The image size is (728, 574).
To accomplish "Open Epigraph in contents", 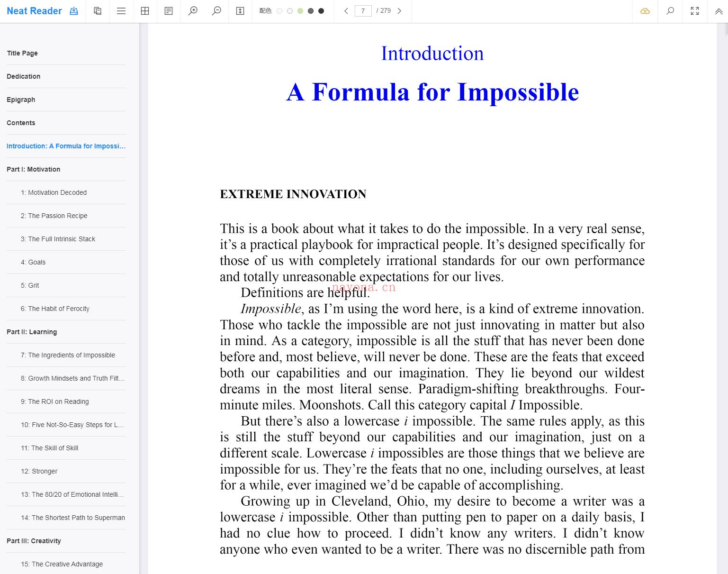I will (x=66, y=100).
